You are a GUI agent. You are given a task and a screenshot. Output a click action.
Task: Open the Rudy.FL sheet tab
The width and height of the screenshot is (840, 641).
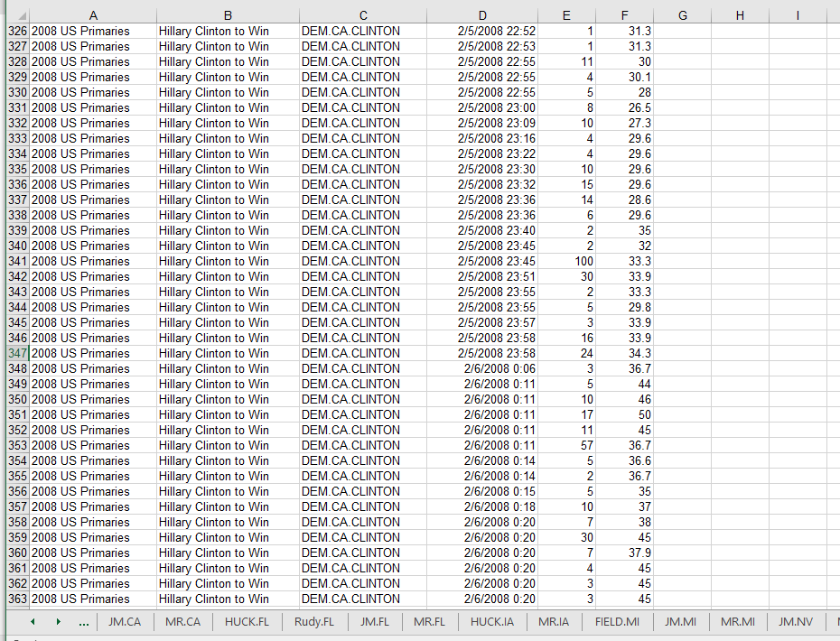[314, 622]
